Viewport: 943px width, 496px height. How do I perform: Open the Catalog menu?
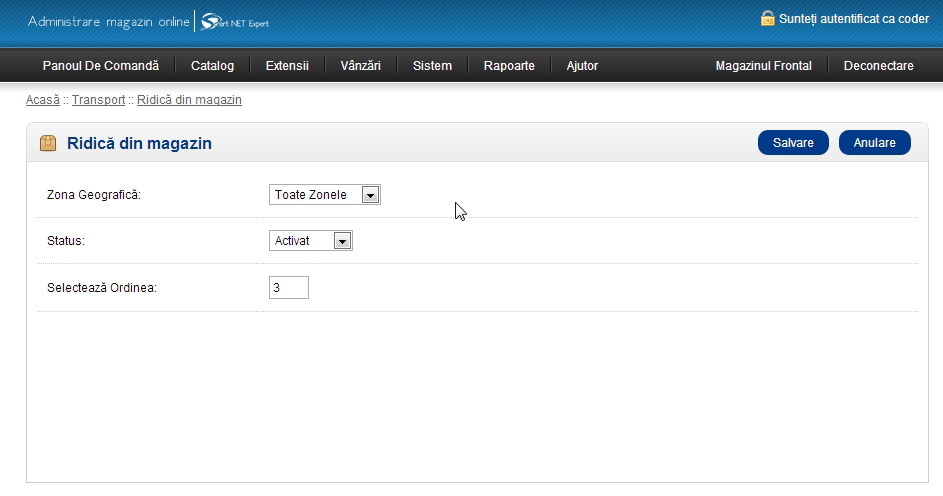click(212, 66)
